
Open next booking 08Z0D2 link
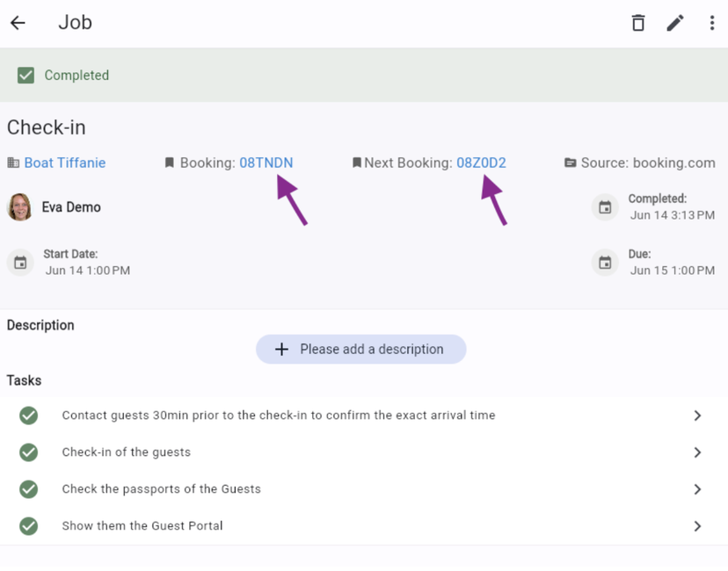click(481, 163)
